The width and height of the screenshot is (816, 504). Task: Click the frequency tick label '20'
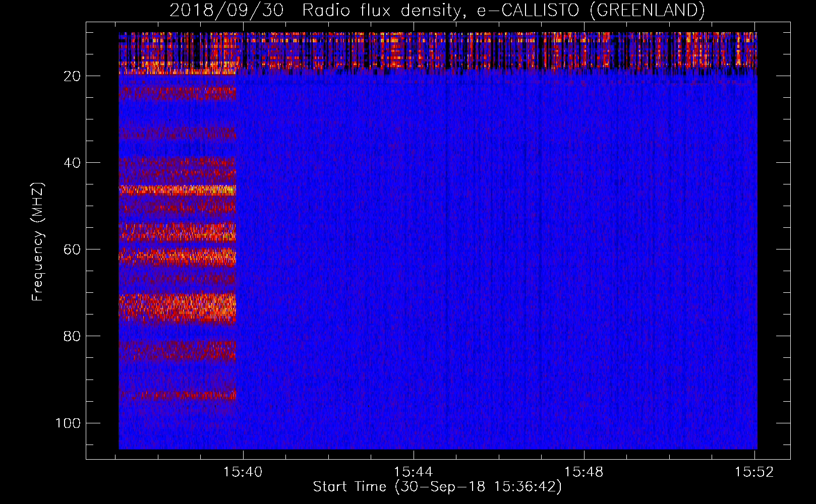[x=72, y=76]
